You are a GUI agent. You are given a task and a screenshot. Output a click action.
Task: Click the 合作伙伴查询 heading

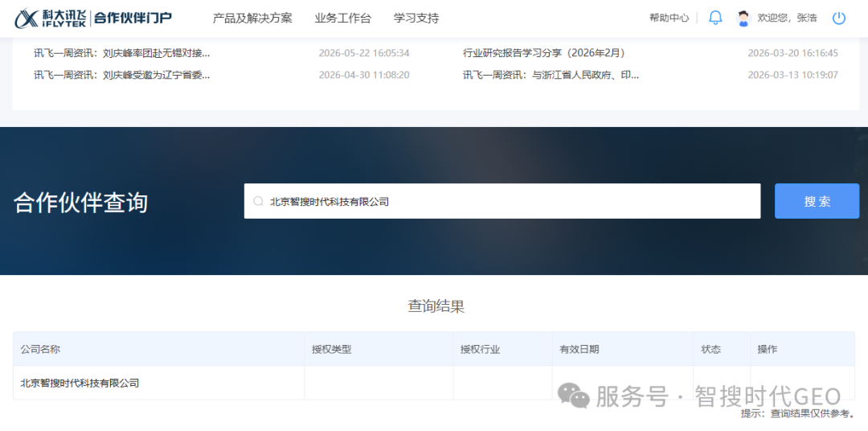pyautogui.click(x=81, y=203)
